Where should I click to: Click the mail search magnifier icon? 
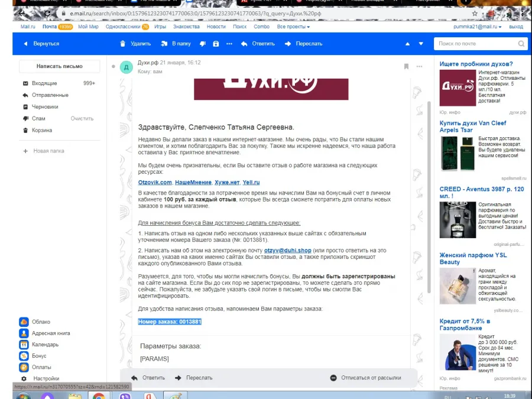pyautogui.click(x=521, y=44)
